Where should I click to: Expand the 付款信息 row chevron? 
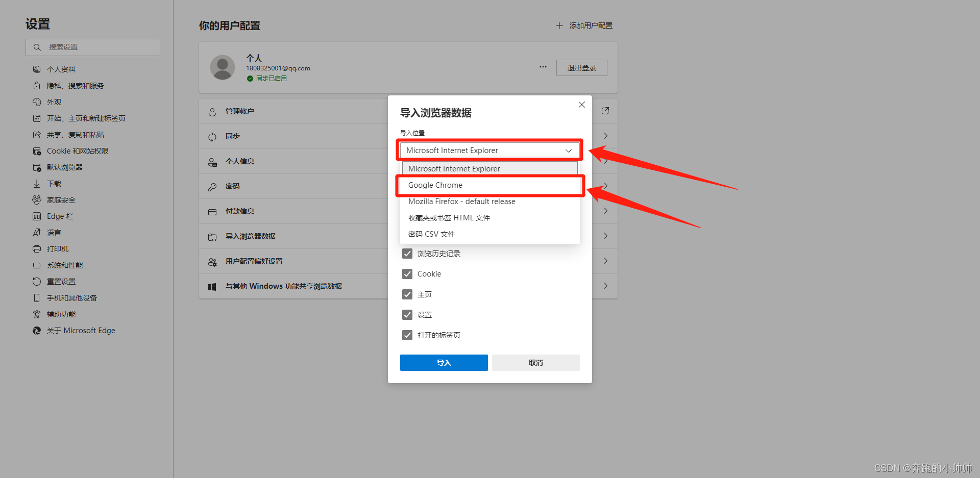[x=605, y=211]
